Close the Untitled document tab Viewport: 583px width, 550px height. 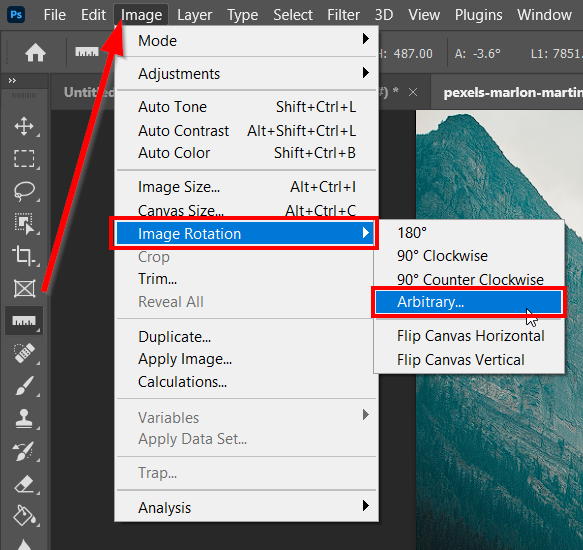[413, 92]
